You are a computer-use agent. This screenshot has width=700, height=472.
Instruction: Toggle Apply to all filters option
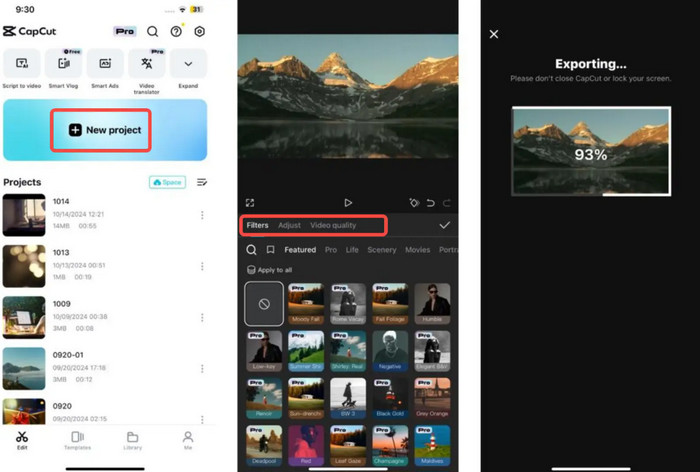point(269,270)
